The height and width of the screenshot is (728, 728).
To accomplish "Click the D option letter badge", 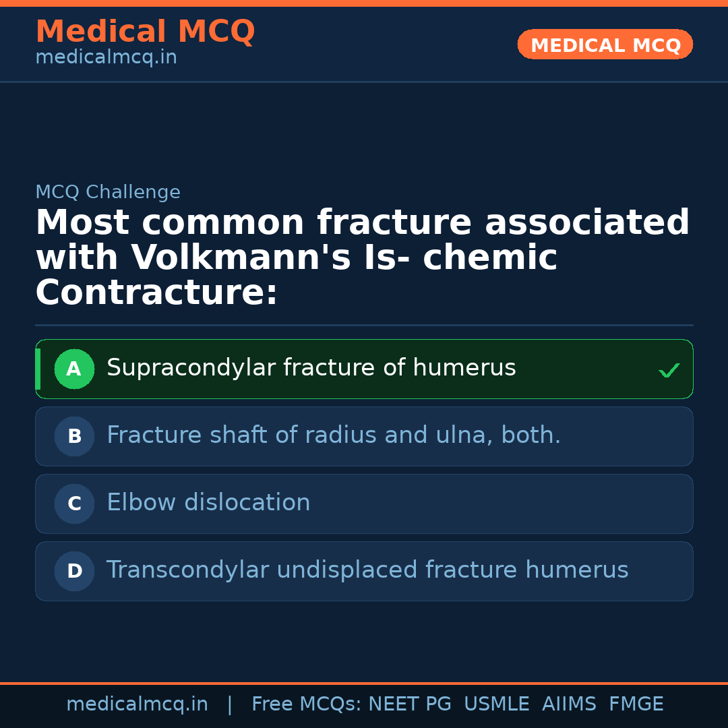I will (74, 571).
